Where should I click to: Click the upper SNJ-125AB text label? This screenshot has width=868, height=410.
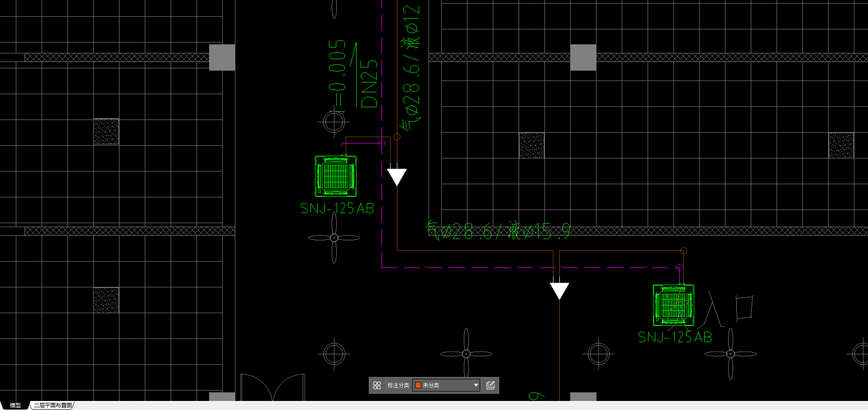point(337,208)
